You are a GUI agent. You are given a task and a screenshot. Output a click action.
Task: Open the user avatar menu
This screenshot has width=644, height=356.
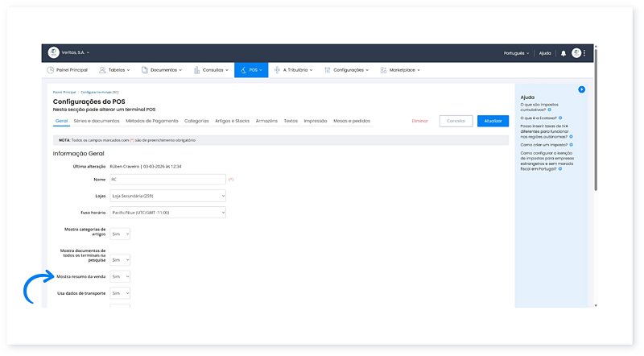(x=576, y=53)
